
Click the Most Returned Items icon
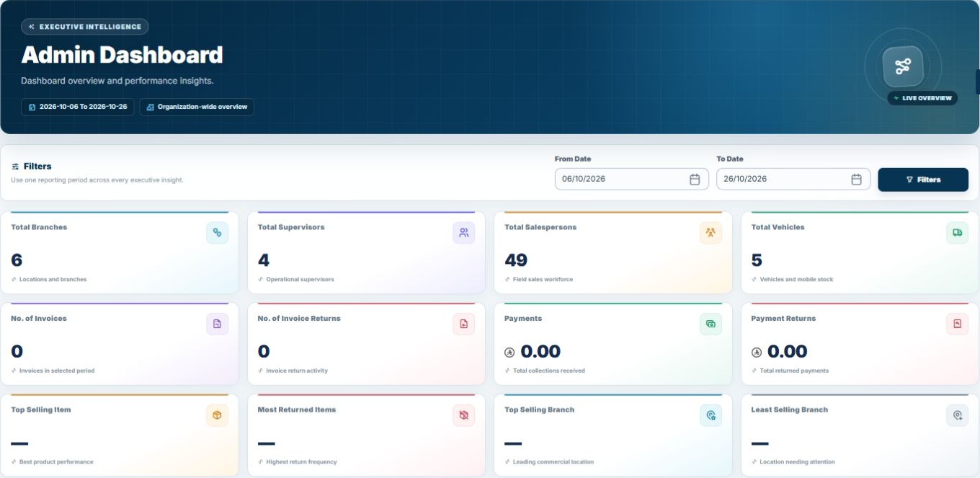tap(464, 415)
